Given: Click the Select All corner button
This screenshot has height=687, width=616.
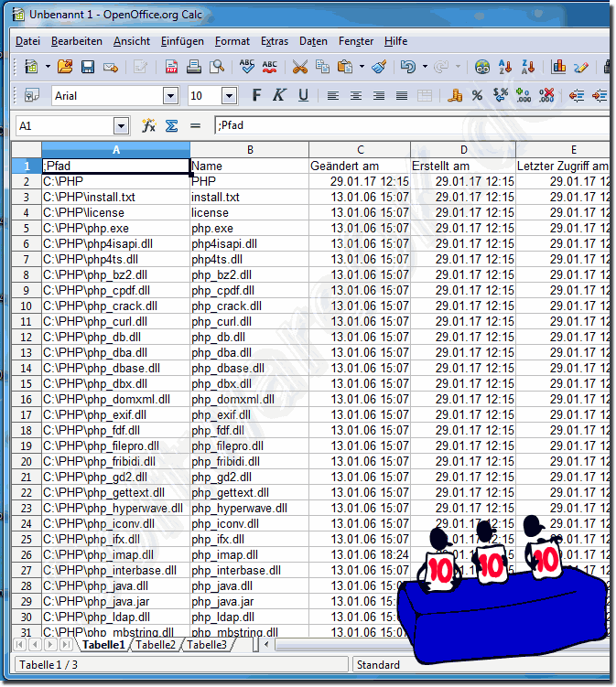Looking at the screenshot, I should pyautogui.click(x=27, y=150).
